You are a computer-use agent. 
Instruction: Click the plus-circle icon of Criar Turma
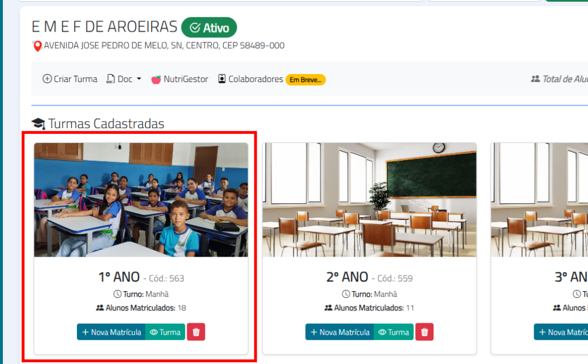pyautogui.click(x=47, y=79)
